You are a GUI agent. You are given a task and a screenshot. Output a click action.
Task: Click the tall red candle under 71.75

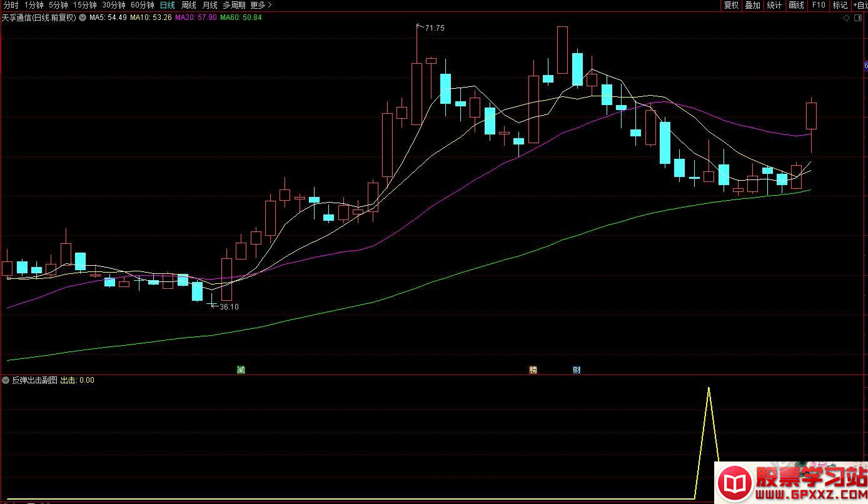click(x=416, y=94)
